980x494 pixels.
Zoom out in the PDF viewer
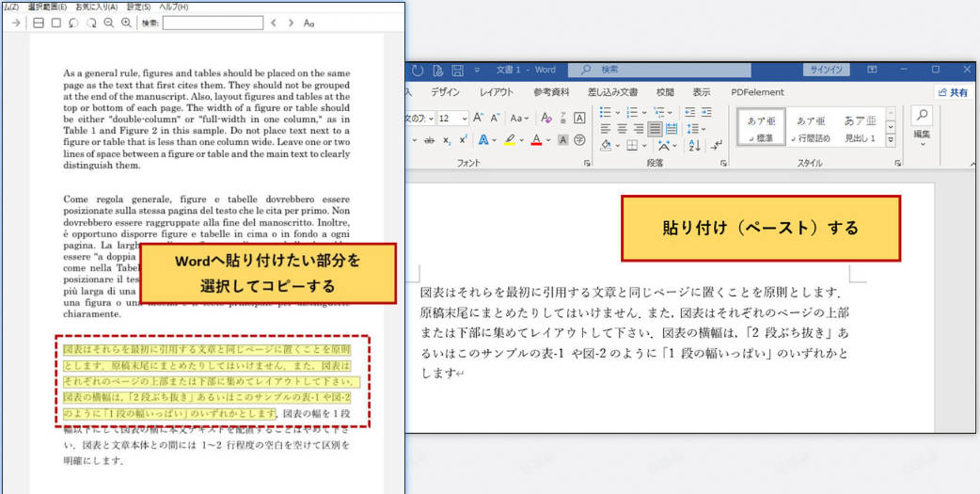click(108, 24)
